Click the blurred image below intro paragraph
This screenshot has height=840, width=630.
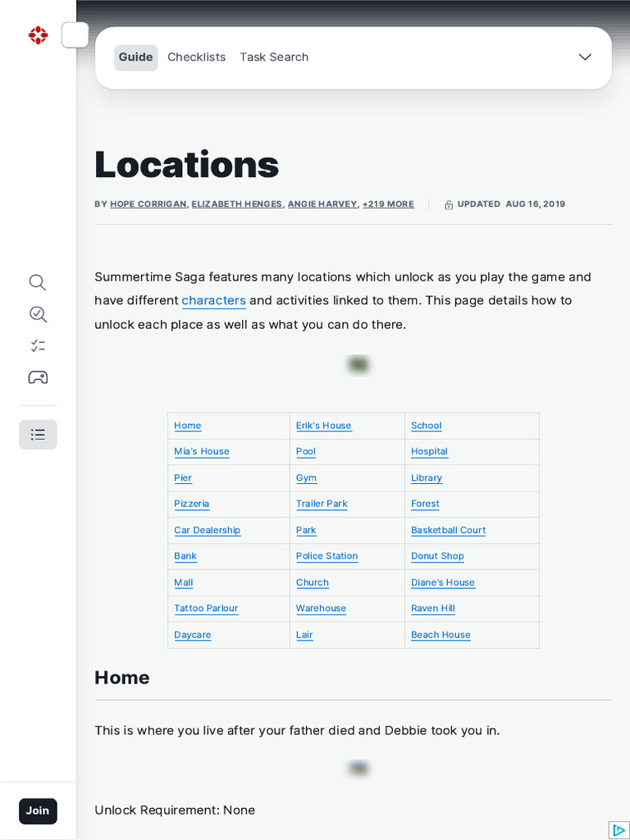358,364
